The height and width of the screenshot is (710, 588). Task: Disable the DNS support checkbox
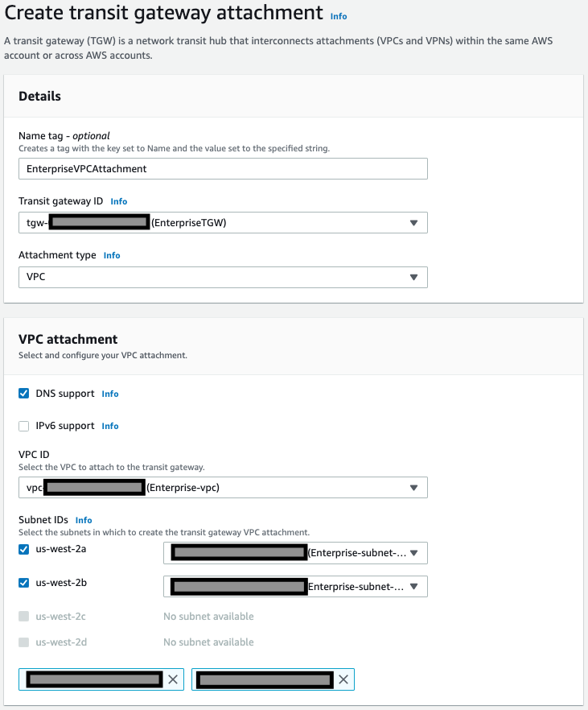click(23, 394)
